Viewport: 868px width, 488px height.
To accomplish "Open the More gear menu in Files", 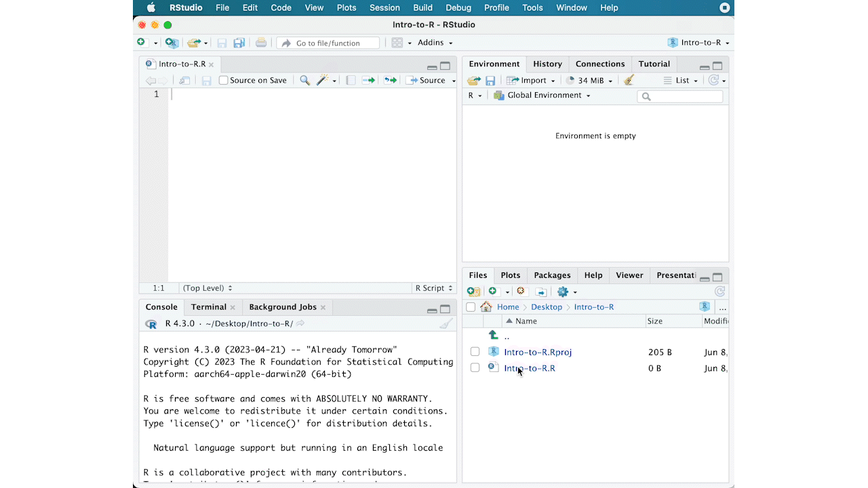I will click(x=563, y=291).
